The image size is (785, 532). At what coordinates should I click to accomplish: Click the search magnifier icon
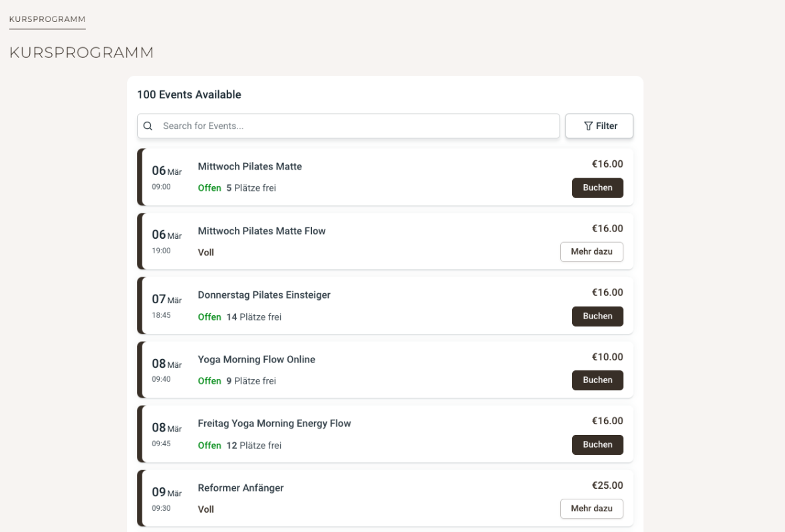(x=148, y=126)
